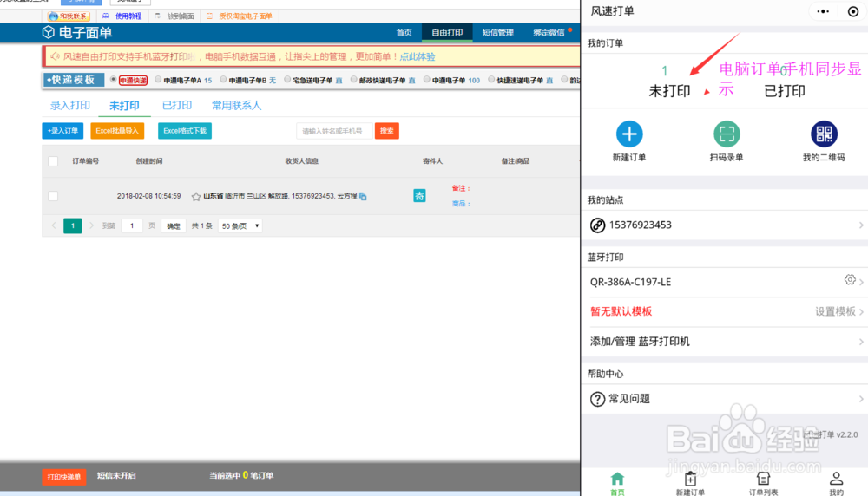Tick the checkbox for the 2018-02-08 order
The width and height of the screenshot is (868, 496).
pos(53,196)
